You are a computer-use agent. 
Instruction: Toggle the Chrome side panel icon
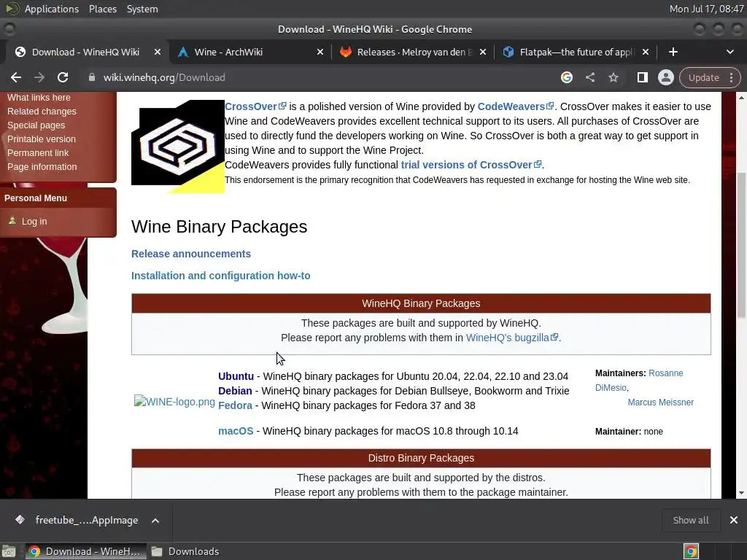tap(642, 77)
